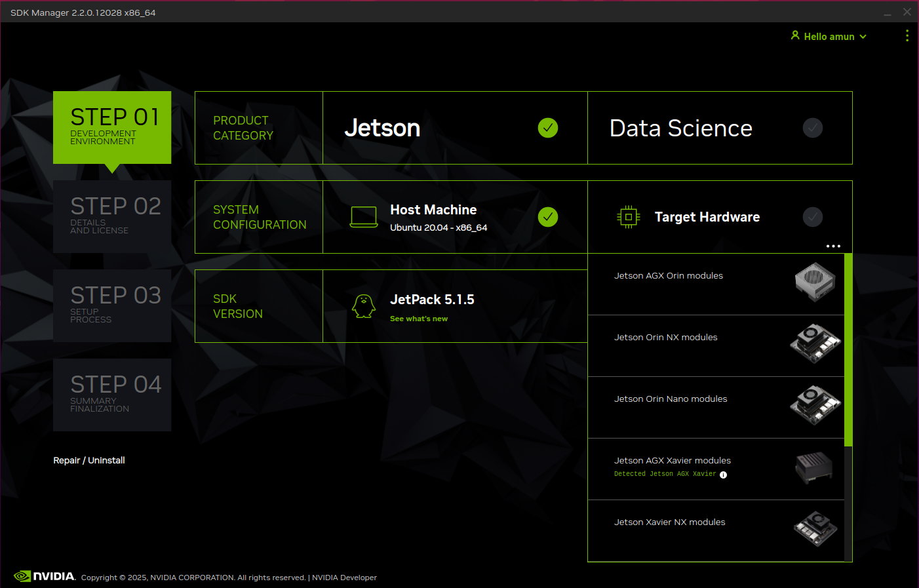The image size is (919, 588).
Task: Click the Jetson Orin Nano board thumbnail
Action: (x=815, y=404)
